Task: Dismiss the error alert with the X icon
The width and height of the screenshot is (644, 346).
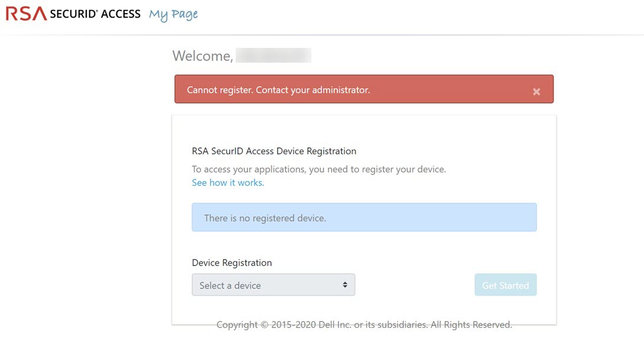Action: click(536, 92)
